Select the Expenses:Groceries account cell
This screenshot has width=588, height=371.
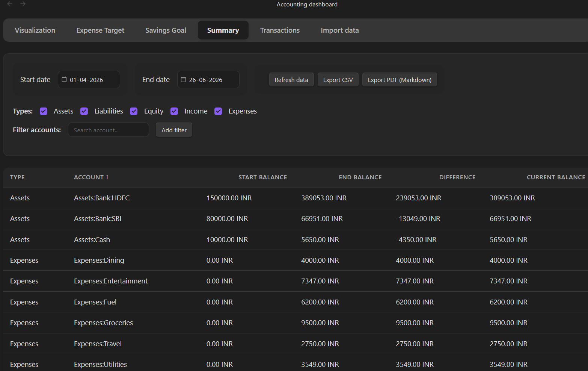[x=103, y=323]
